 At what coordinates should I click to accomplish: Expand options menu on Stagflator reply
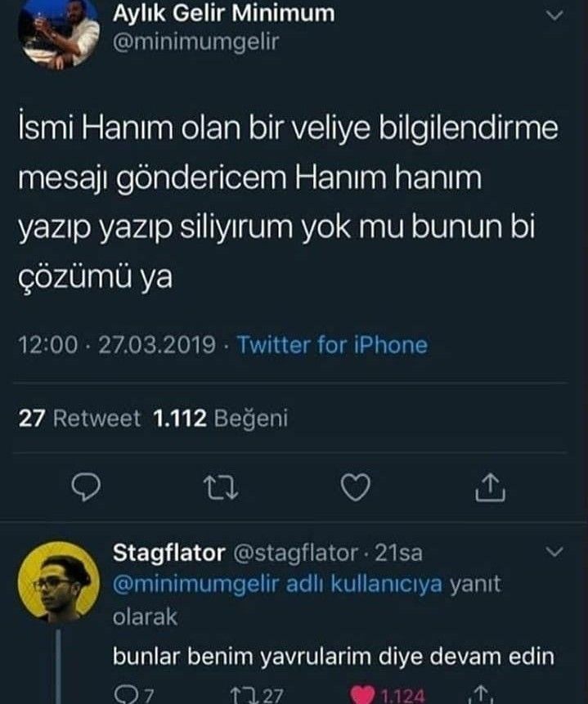click(x=554, y=554)
